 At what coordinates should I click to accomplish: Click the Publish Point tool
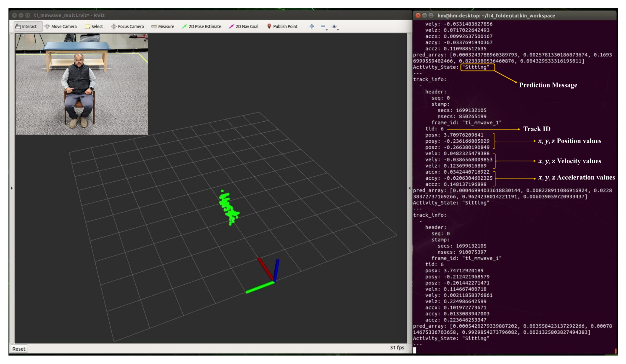pyautogui.click(x=282, y=26)
